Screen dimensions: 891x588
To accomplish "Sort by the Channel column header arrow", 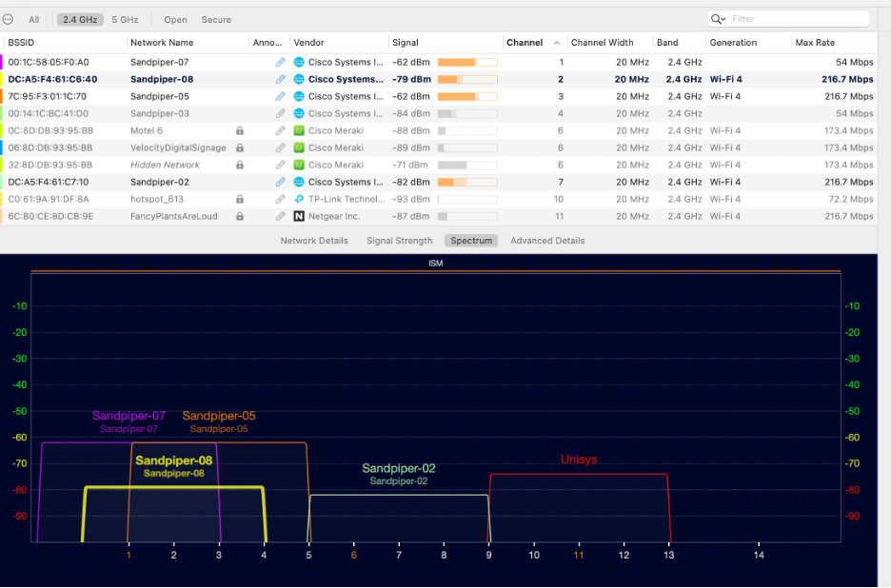I will (556, 43).
